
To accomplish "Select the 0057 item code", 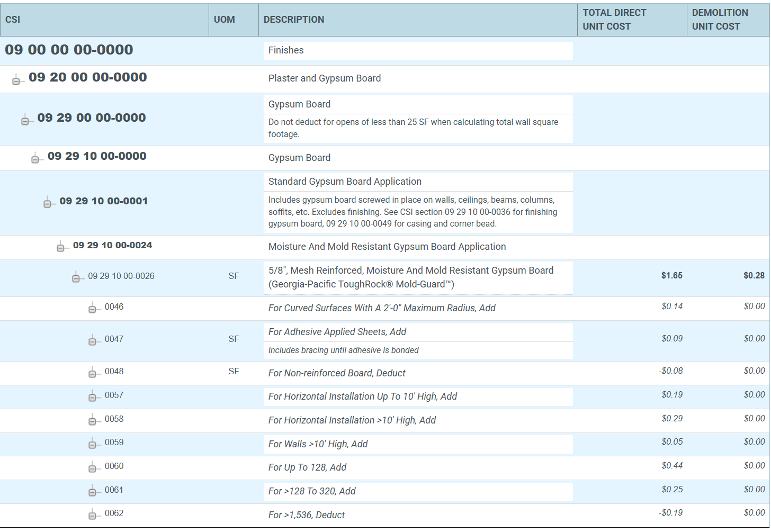I will pyautogui.click(x=114, y=395).
